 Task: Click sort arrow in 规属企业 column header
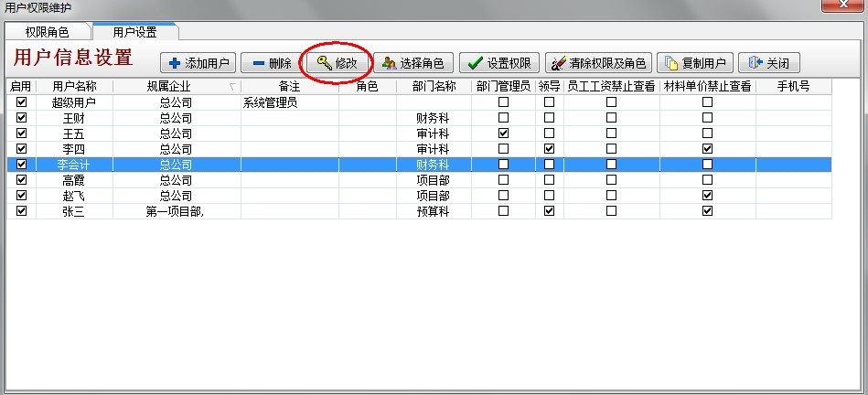point(231,87)
